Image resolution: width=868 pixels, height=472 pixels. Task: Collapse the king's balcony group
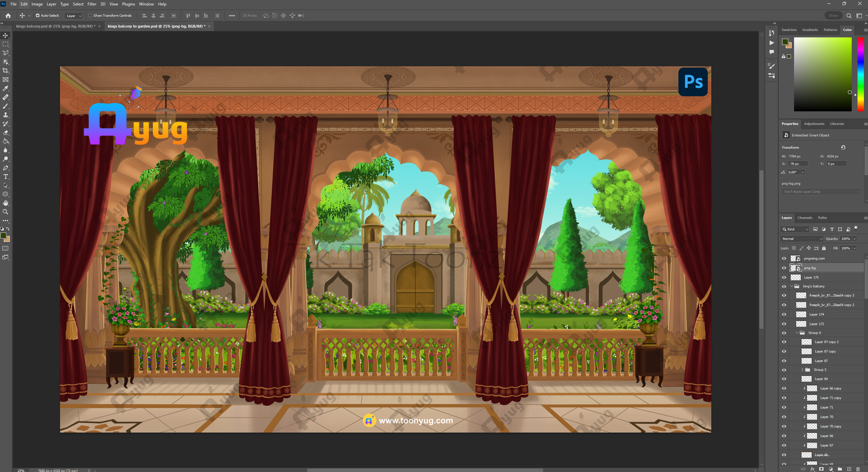pos(792,286)
